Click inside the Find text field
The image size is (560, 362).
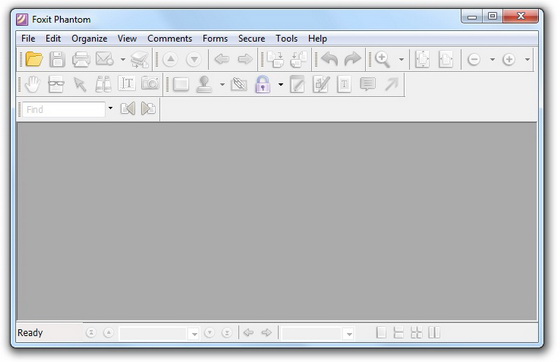(64, 109)
